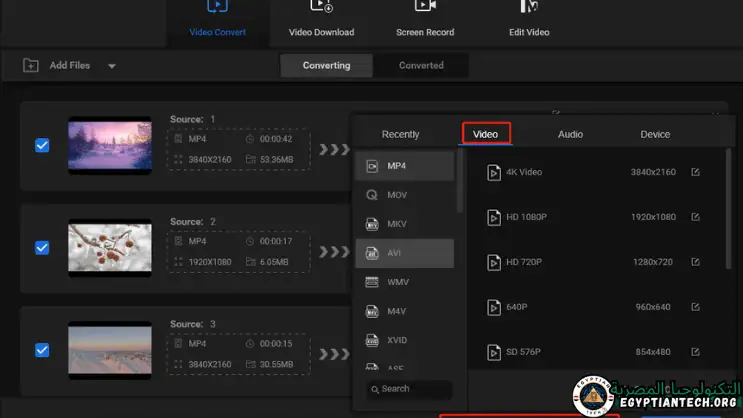743x418 pixels.
Task: Click the format list scrollbar
Action: (x=460, y=181)
